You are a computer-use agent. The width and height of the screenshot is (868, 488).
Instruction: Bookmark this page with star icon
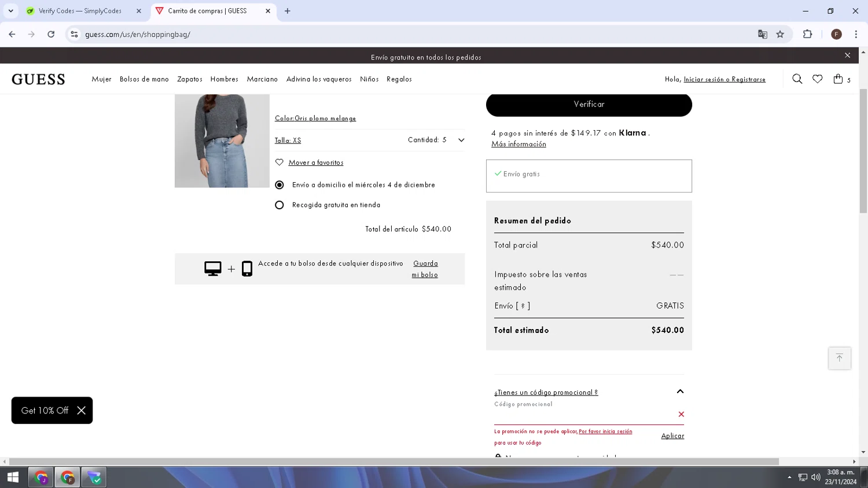tap(780, 34)
